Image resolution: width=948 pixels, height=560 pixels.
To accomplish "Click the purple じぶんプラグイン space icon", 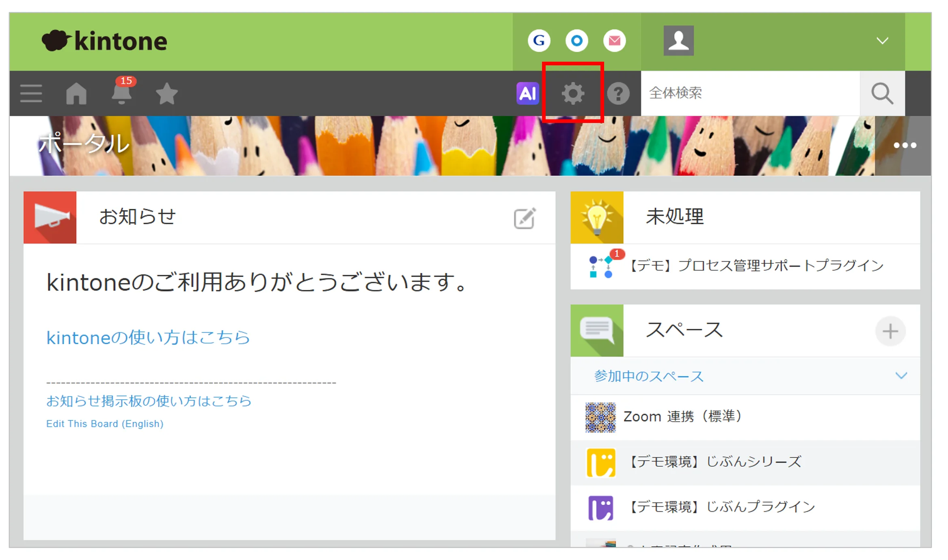I will pyautogui.click(x=600, y=508).
